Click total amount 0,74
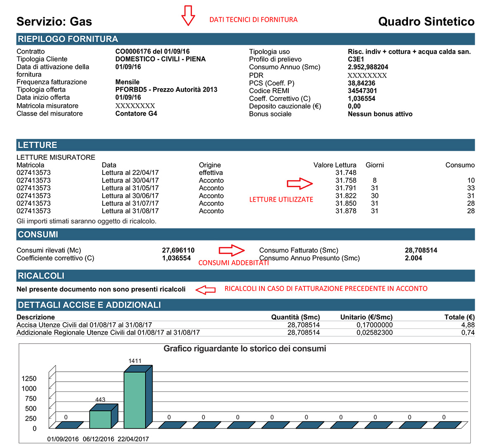 pos(468,332)
